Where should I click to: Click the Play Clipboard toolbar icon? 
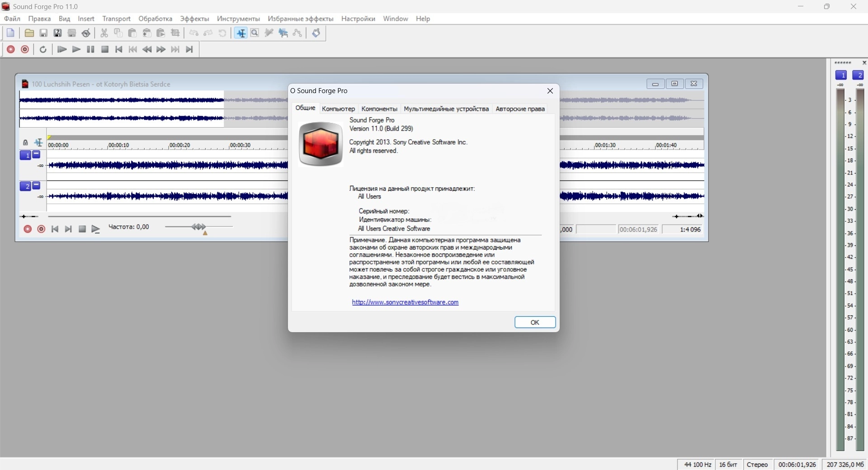[161, 33]
